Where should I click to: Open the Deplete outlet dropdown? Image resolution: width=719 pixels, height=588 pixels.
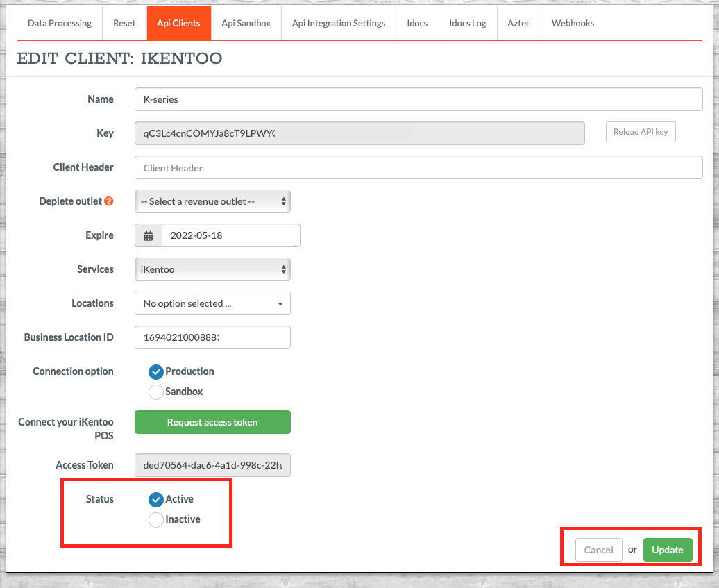point(212,201)
